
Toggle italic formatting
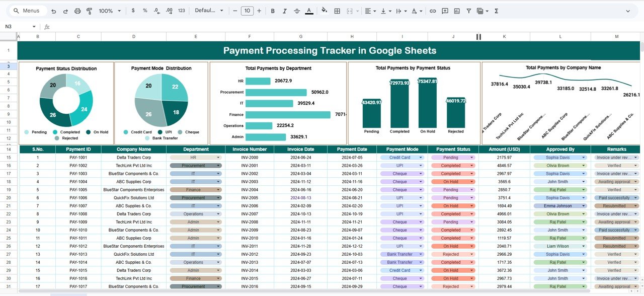pyautogui.click(x=284, y=11)
